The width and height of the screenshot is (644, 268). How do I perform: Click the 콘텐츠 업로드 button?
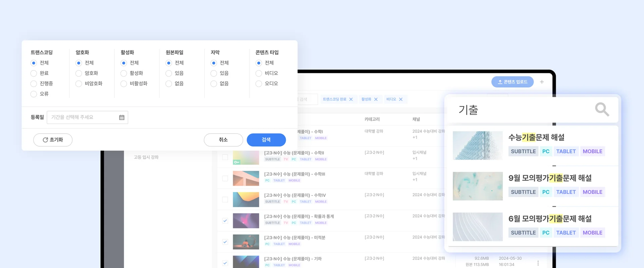coord(512,82)
